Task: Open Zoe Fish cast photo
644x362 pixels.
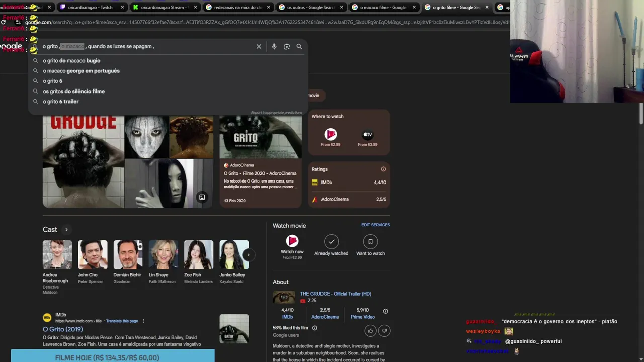Action: click(198, 255)
